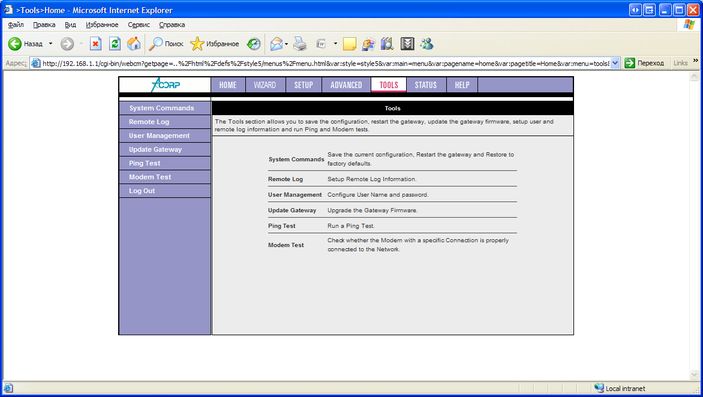Click Remote Log label in main table
Image resolution: width=703 pixels, height=397 pixels.
click(286, 179)
